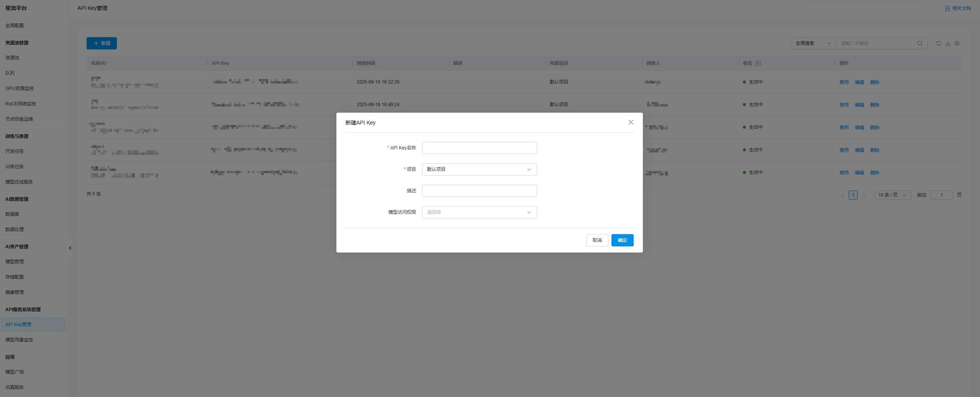Click 禁用 for the 16:49:24 row

pos(844,105)
